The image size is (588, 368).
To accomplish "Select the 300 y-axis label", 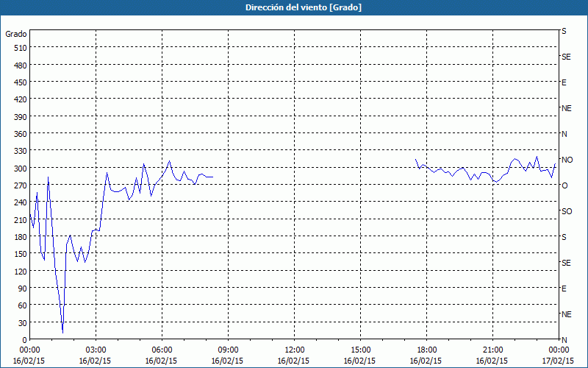I will point(21,169).
